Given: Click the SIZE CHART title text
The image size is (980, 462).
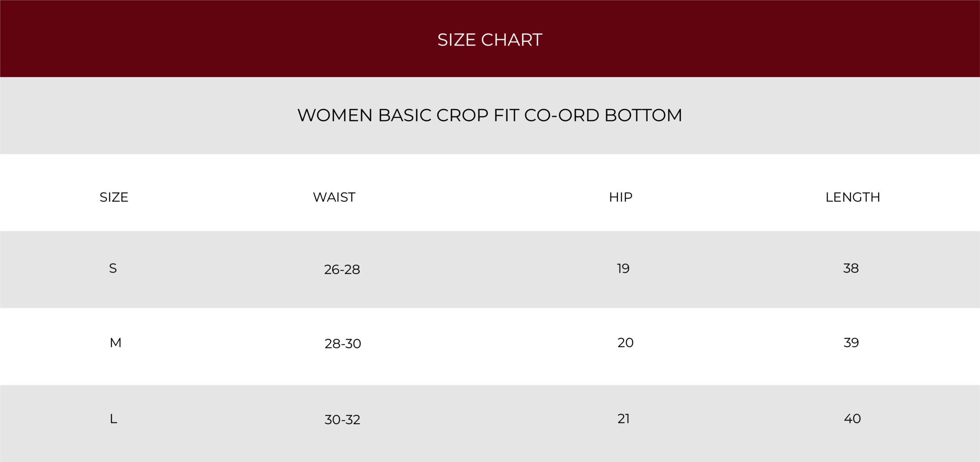Looking at the screenshot, I should 490,40.
